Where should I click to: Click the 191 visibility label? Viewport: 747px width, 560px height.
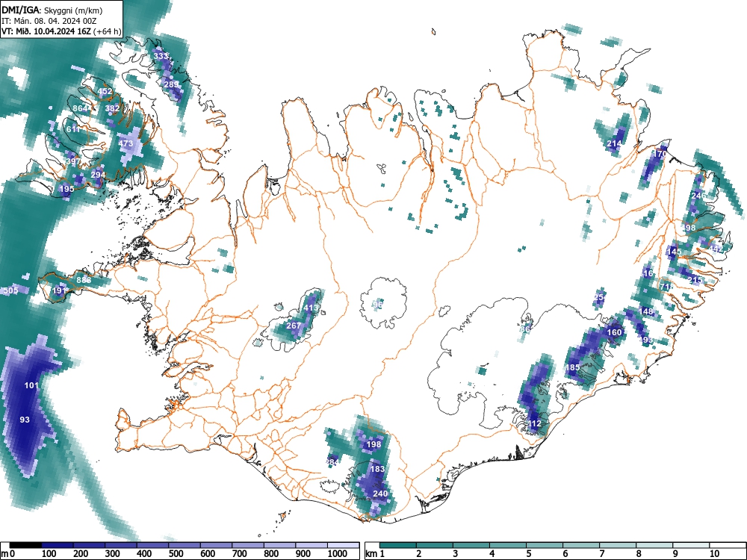(x=60, y=290)
